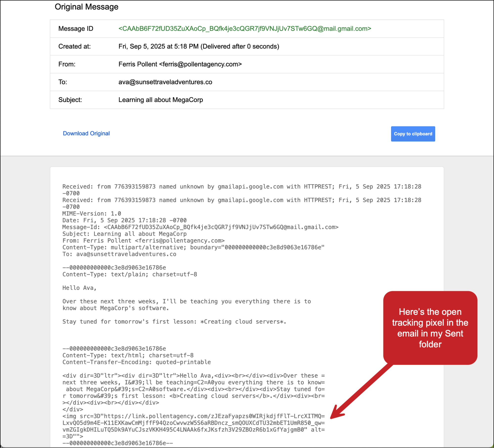Click the Ferris Pollent sender address in the From row
This screenshot has height=448, width=494.
180,64
